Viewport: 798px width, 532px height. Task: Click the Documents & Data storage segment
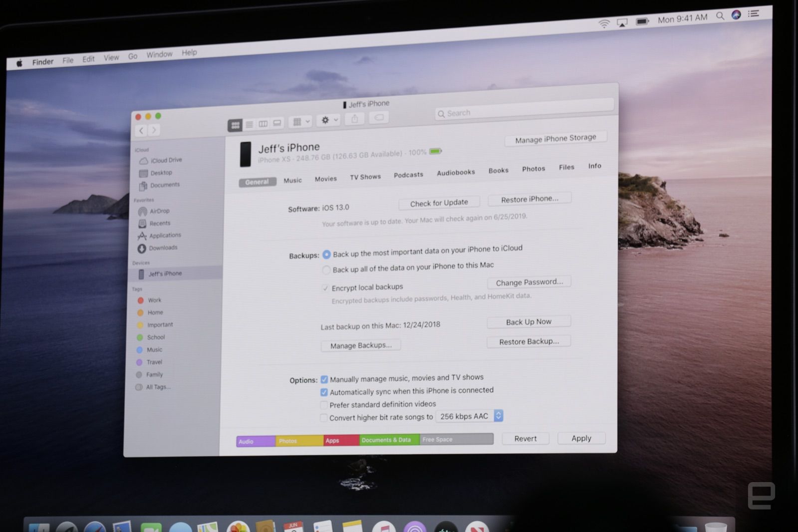coord(389,440)
